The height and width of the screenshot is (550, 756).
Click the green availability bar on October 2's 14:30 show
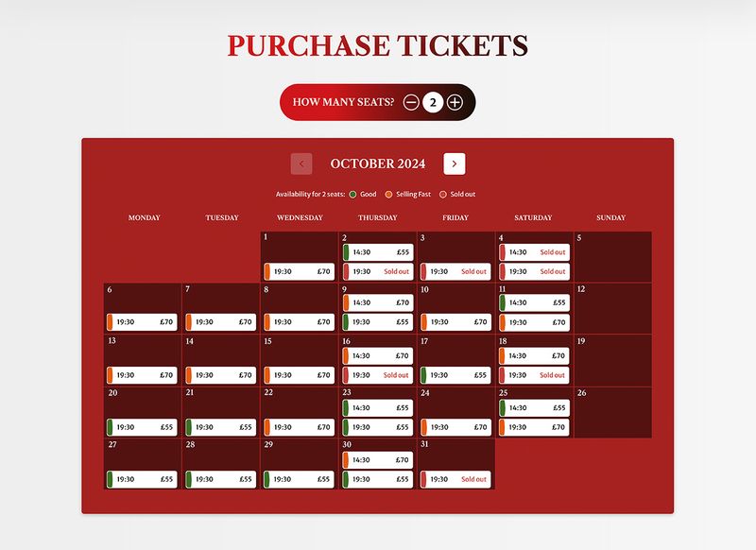coord(347,251)
